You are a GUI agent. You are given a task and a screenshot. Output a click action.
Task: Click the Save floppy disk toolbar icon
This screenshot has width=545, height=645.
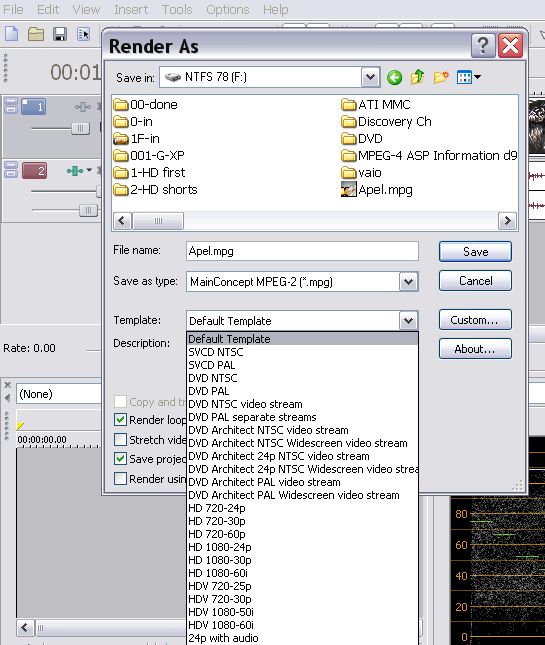60,34
